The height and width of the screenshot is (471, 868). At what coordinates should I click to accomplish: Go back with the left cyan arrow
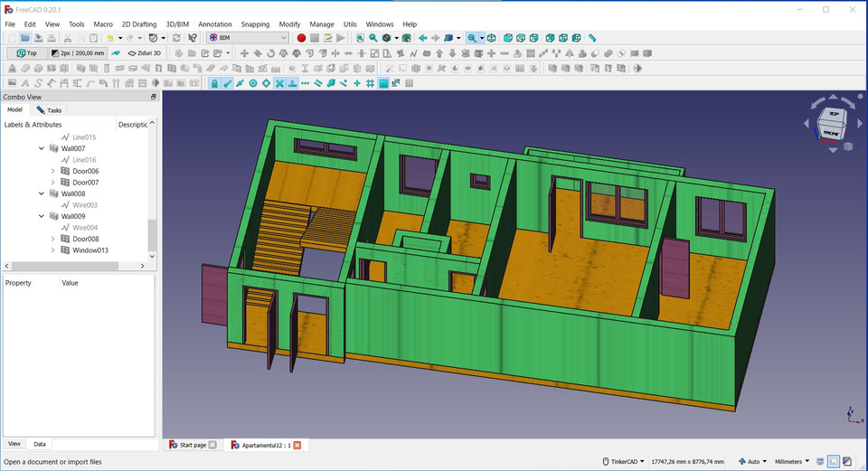[422, 38]
